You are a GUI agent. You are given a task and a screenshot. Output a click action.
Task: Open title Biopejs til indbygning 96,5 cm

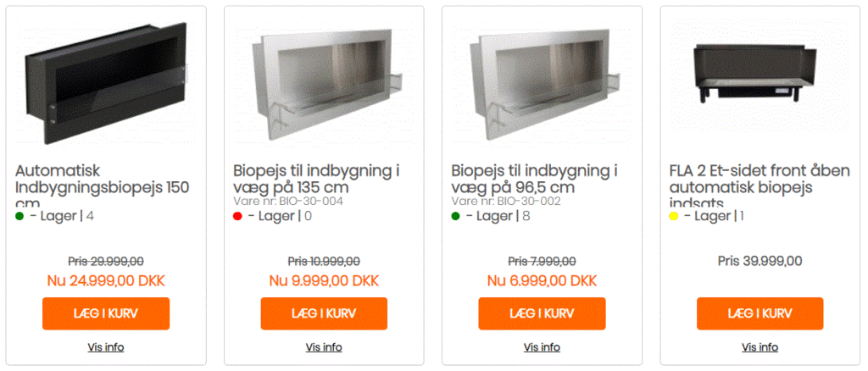pyautogui.click(x=535, y=179)
